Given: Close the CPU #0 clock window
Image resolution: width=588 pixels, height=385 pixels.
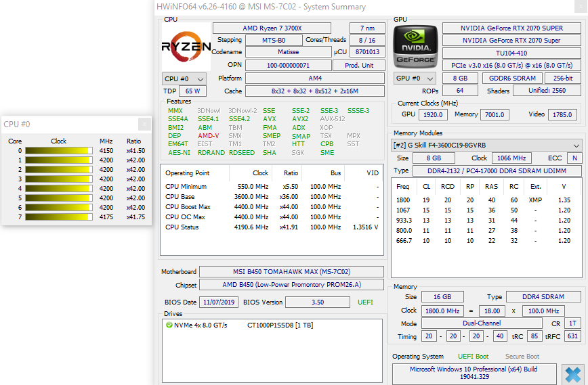Looking at the screenshot, I should point(144,124).
